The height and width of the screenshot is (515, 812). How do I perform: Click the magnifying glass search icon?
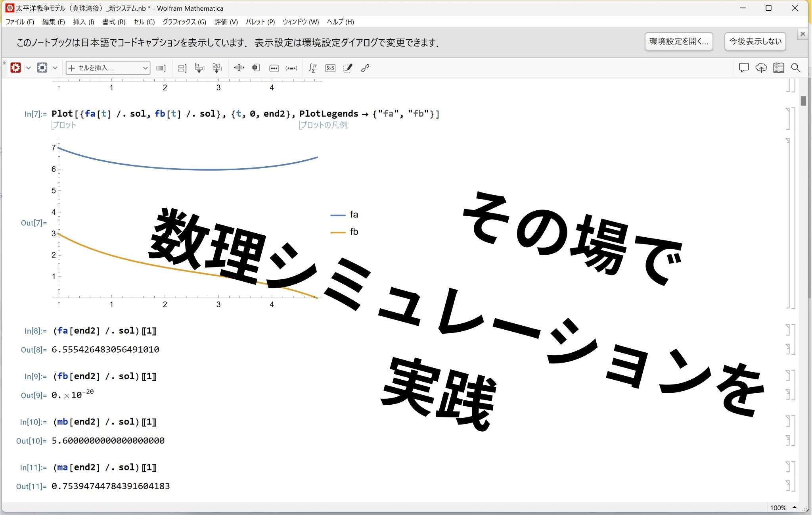tap(795, 68)
